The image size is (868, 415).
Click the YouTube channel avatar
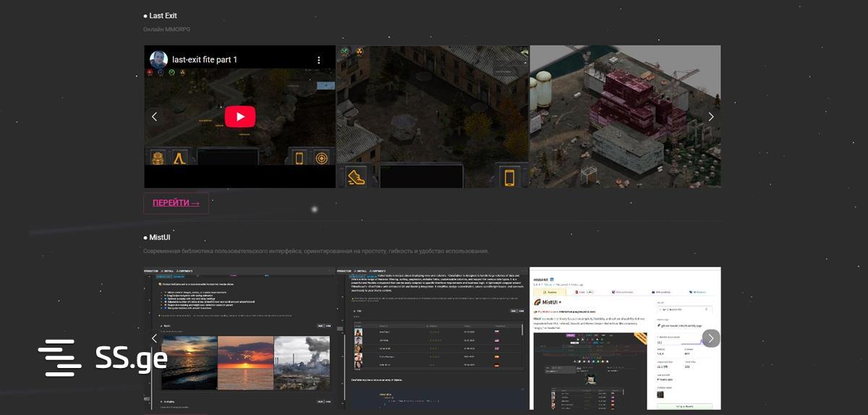158,60
